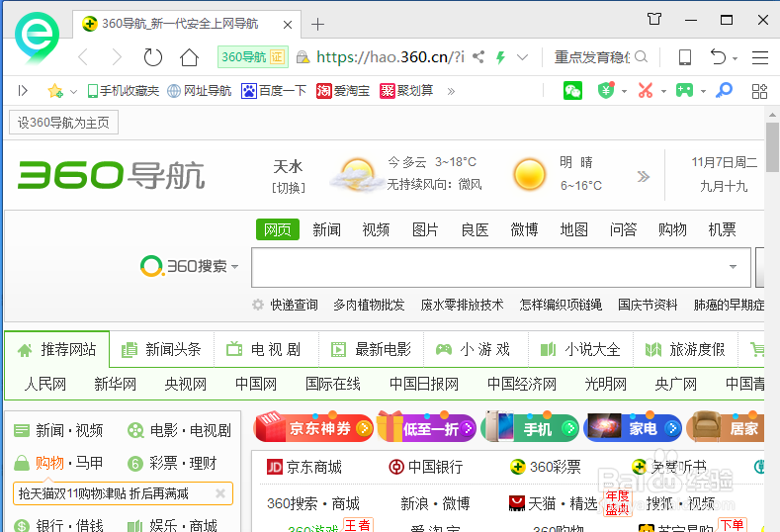Open the 最新电影 category tab
Screen dimensions: 780x532
pos(371,349)
